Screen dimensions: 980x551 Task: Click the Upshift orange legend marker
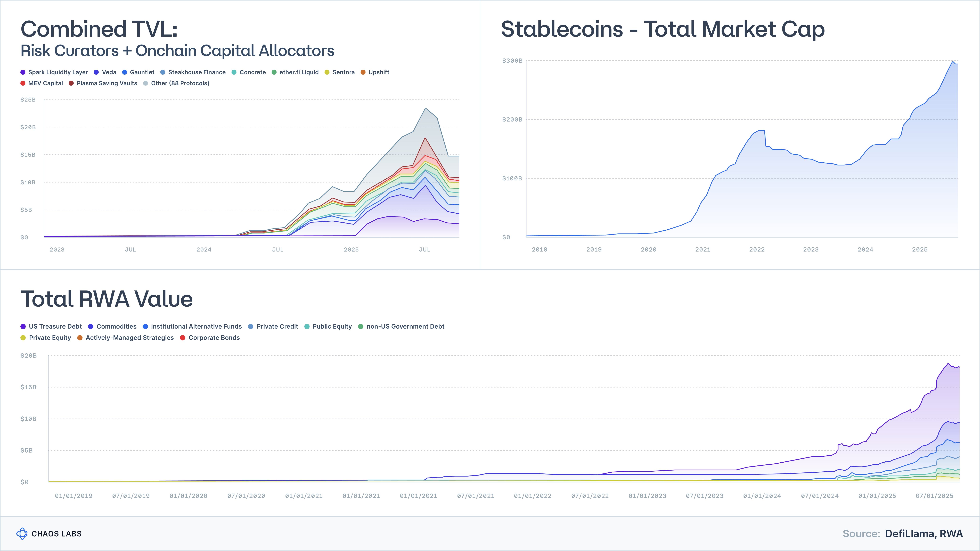coord(363,72)
